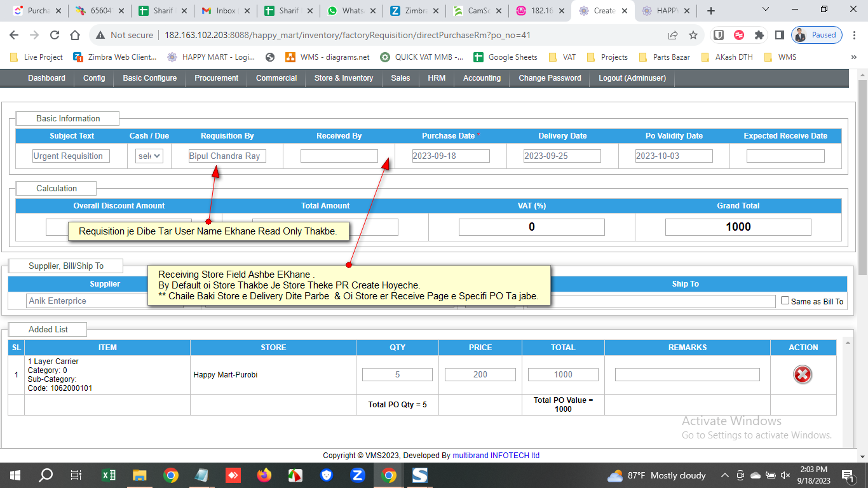Open the browser home page
868x488 pixels.
click(x=75, y=36)
